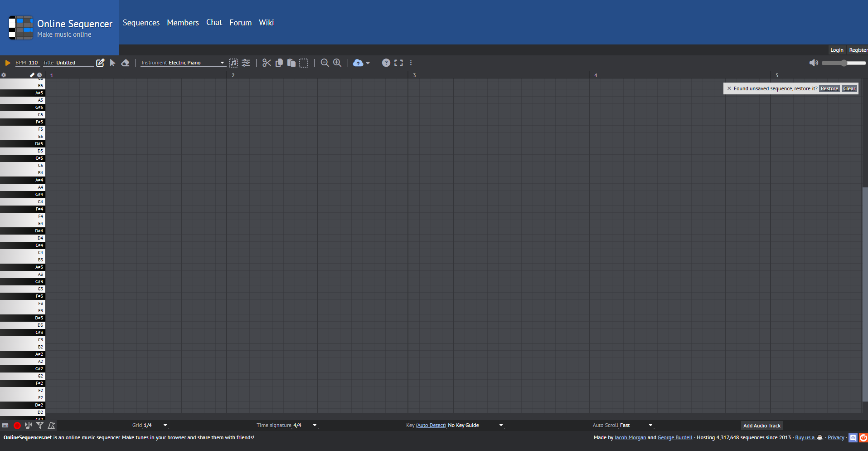Click Add Audio Track button
The height and width of the screenshot is (451, 868).
tap(762, 426)
